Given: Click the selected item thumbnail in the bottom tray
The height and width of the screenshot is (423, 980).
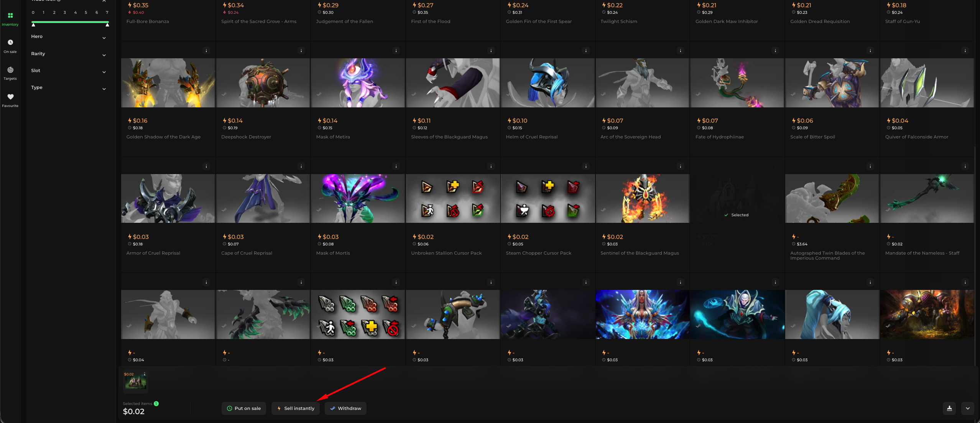Looking at the screenshot, I should (x=135, y=382).
